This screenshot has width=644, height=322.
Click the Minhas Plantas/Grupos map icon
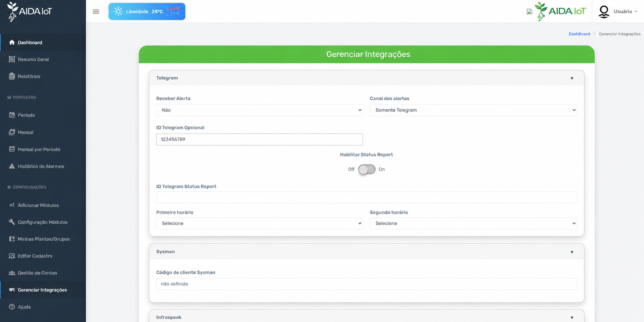(x=12, y=239)
